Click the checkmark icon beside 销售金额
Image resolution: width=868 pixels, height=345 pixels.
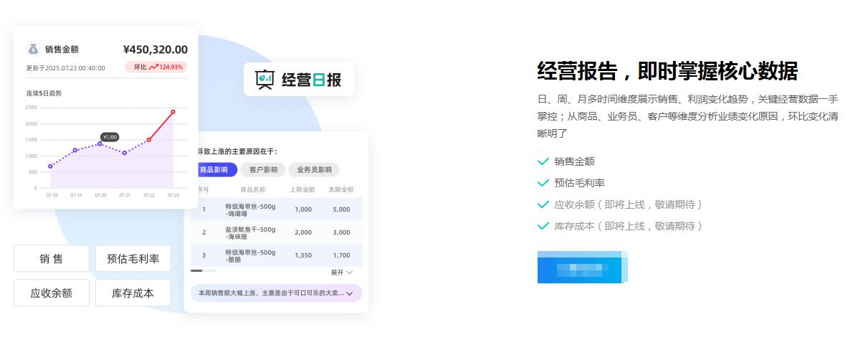[x=543, y=161]
